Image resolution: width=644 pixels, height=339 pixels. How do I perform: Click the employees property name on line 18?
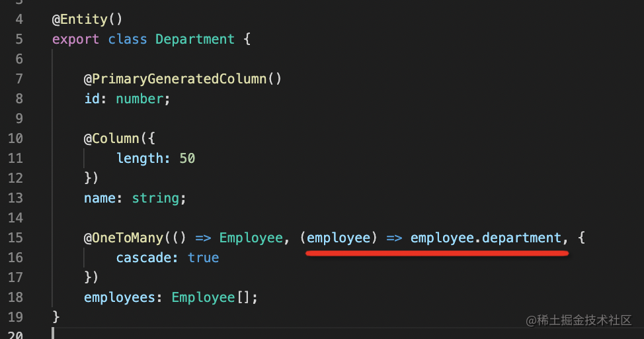click(x=119, y=297)
